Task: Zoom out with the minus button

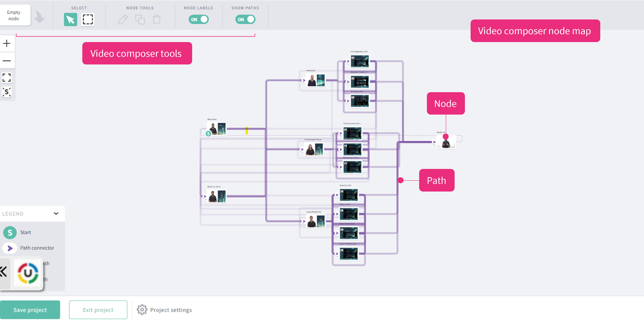Action: coord(7,61)
